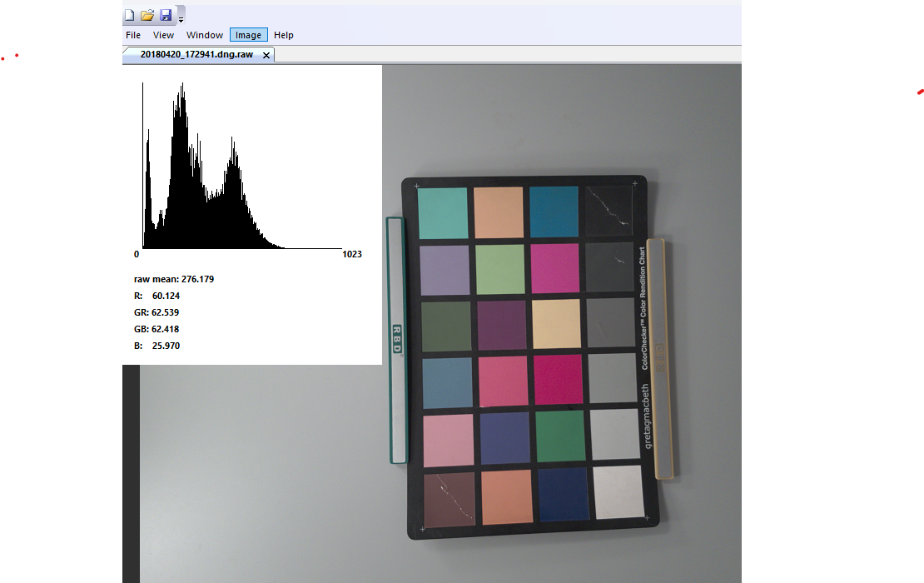Click the histogram 0 axis label
The image size is (924, 583).
point(137,254)
